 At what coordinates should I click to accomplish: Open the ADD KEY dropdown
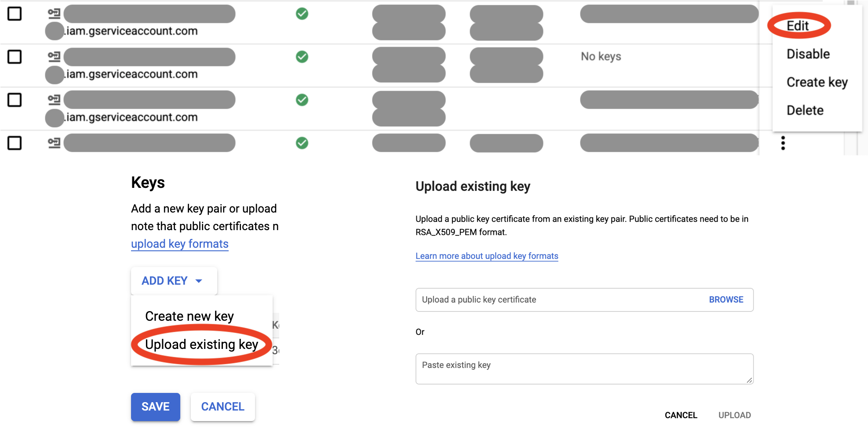[x=173, y=281]
